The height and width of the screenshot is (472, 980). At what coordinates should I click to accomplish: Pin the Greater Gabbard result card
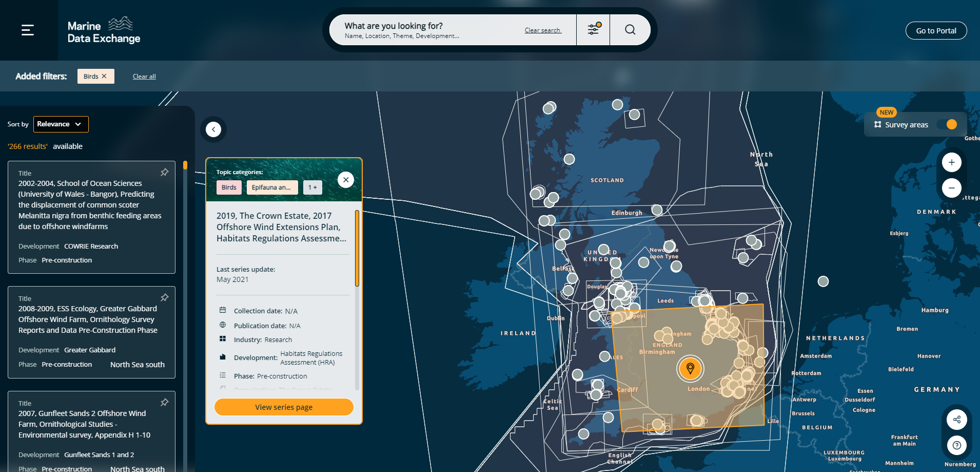[164, 297]
